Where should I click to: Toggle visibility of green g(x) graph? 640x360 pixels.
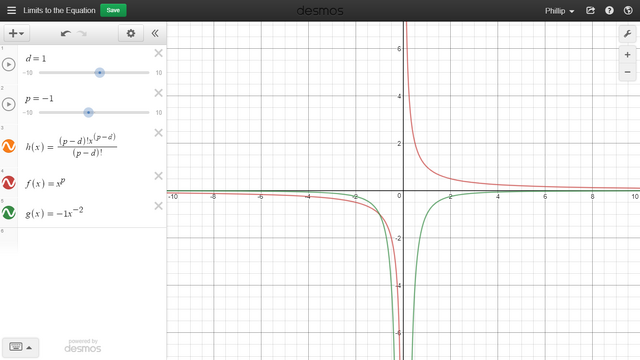[x=9, y=213]
